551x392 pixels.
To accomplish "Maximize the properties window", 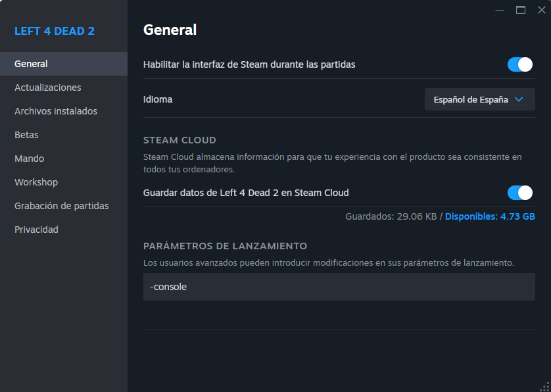I will coord(521,10).
